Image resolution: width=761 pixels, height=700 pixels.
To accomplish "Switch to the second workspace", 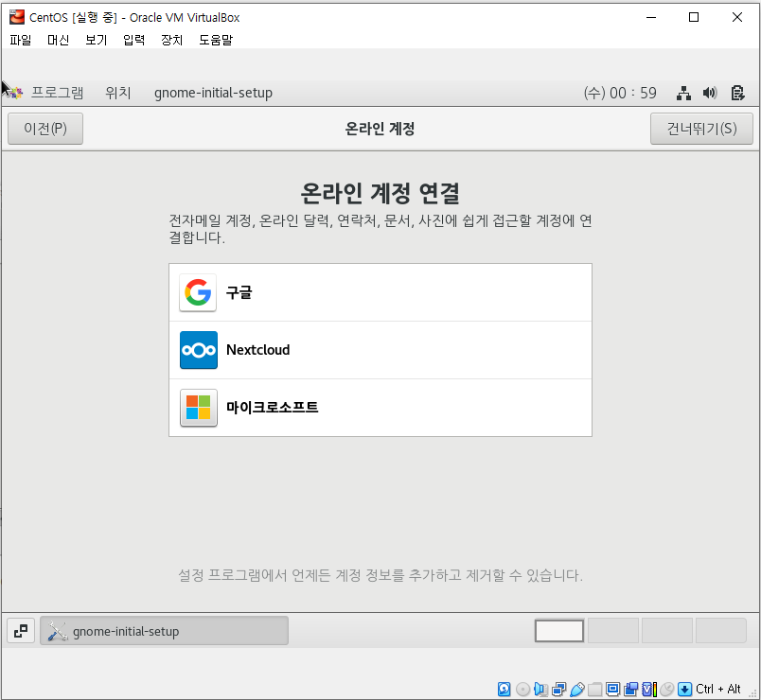I will coord(613,631).
